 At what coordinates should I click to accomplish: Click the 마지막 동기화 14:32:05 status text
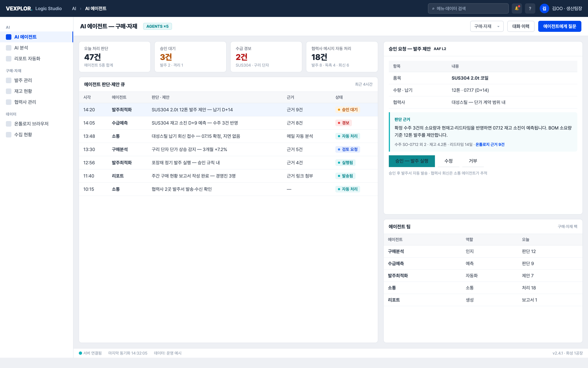[x=128, y=353]
